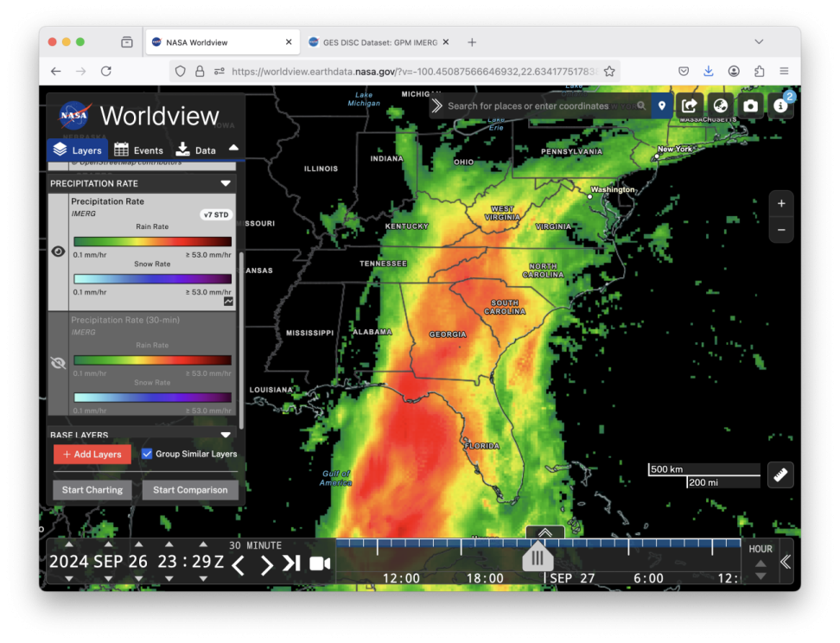Collapse the Precipitation Rate group
The height and width of the screenshot is (643, 840).
coord(226,183)
